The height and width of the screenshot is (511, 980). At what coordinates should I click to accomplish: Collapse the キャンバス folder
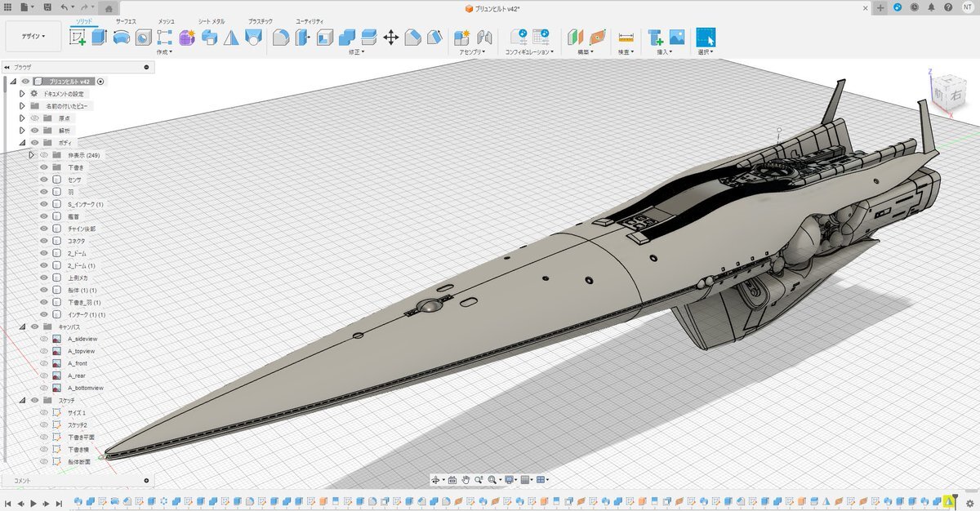click(23, 327)
